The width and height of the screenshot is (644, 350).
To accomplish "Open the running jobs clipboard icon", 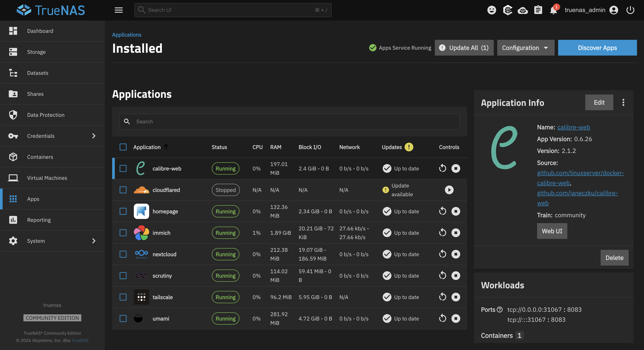I will [x=538, y=10].
